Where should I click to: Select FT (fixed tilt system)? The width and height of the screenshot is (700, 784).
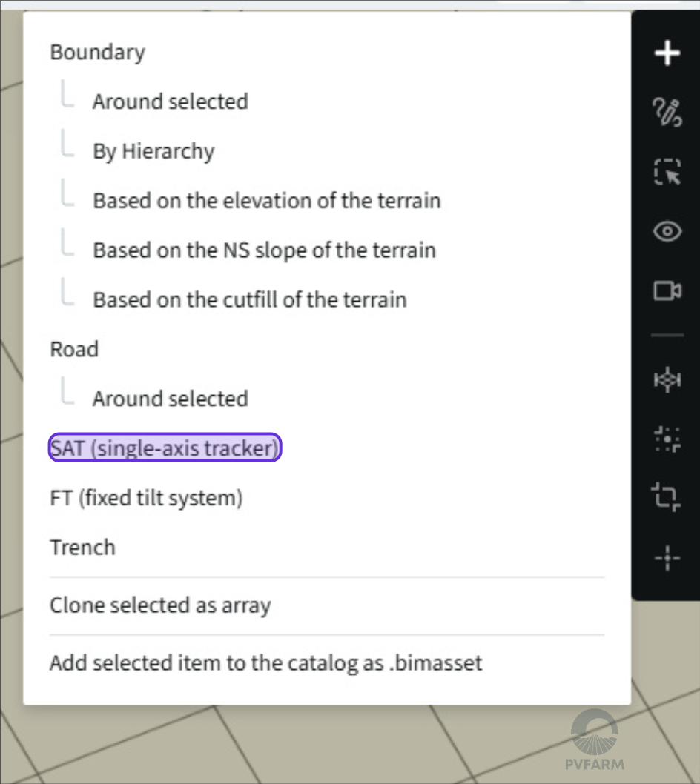(145, 497)
